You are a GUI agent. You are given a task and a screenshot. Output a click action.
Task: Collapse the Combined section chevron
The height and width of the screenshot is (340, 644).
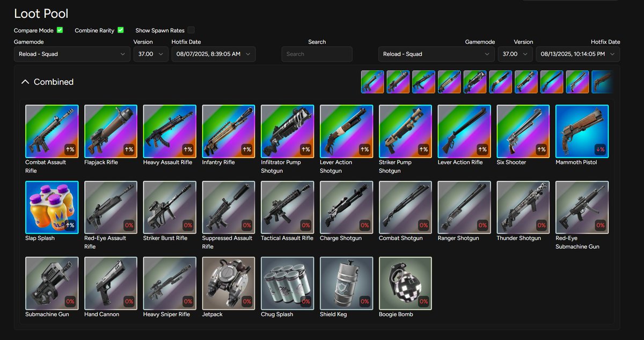click(25, 82)
